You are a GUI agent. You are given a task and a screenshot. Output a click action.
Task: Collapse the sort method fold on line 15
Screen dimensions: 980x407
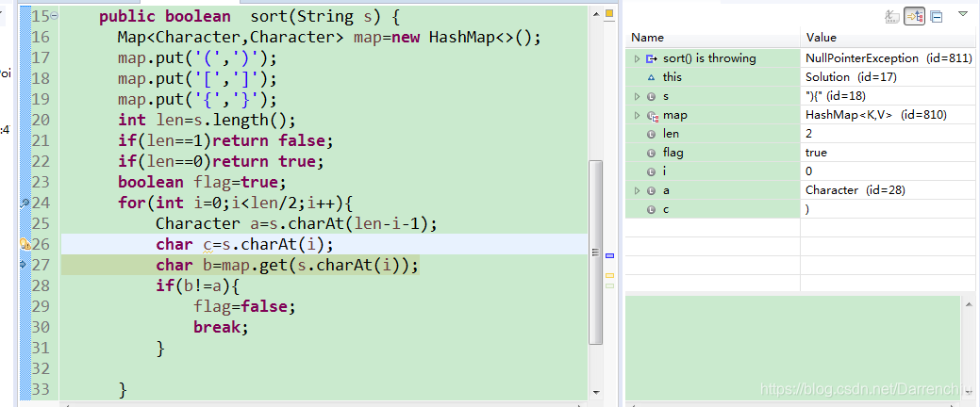click(54, 16)
